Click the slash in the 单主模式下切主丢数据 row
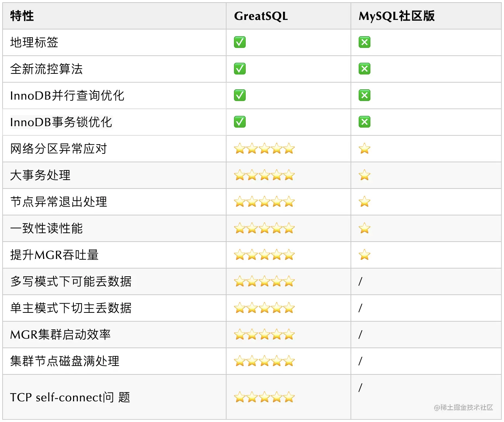 (360, 308)
